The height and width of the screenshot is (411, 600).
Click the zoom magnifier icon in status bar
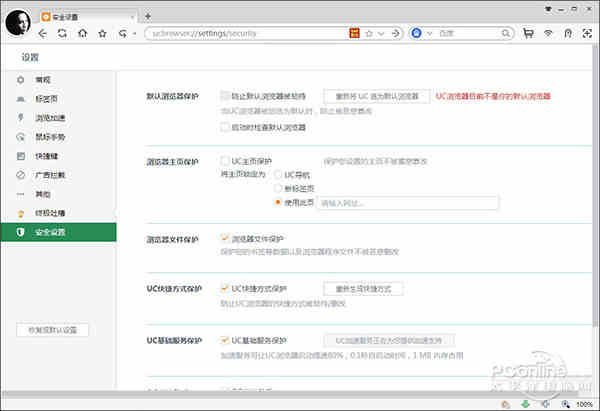[565, 404]
